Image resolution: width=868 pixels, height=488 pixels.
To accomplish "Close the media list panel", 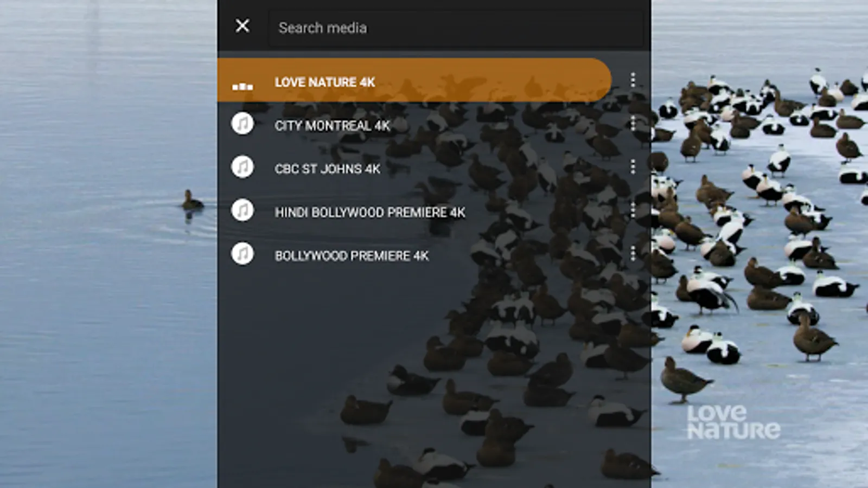I will point(242,25).
